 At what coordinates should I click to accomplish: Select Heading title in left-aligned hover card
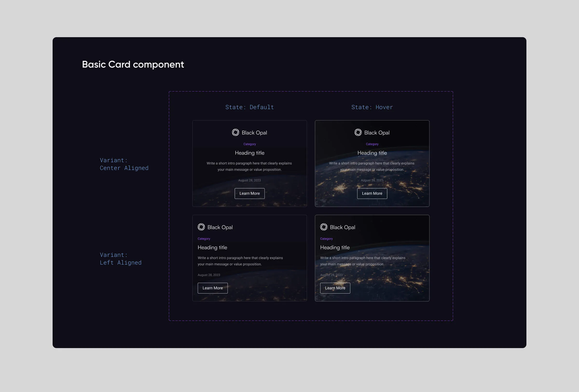[335, 247]
